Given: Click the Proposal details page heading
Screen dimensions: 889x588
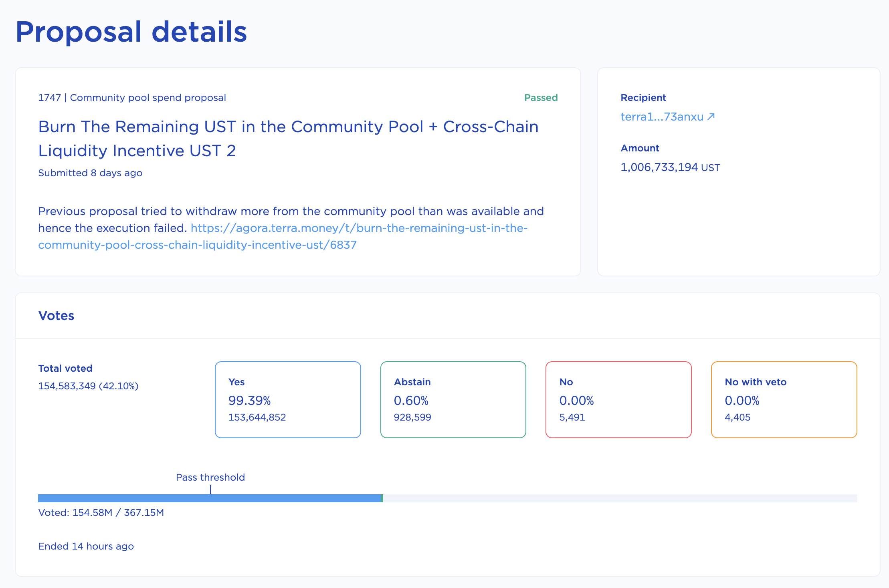Looking at the screenshot, I should pyautogui.click(x=131, y=32).
